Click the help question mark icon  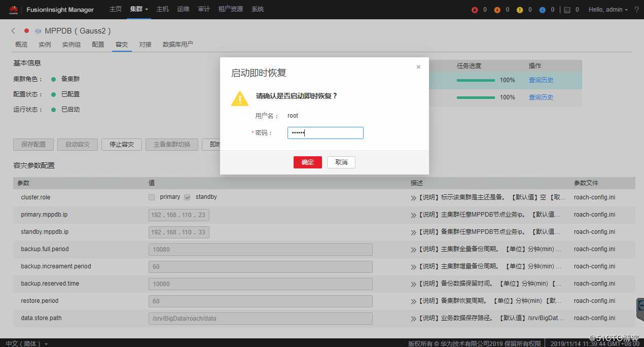(x=636, y=9)
